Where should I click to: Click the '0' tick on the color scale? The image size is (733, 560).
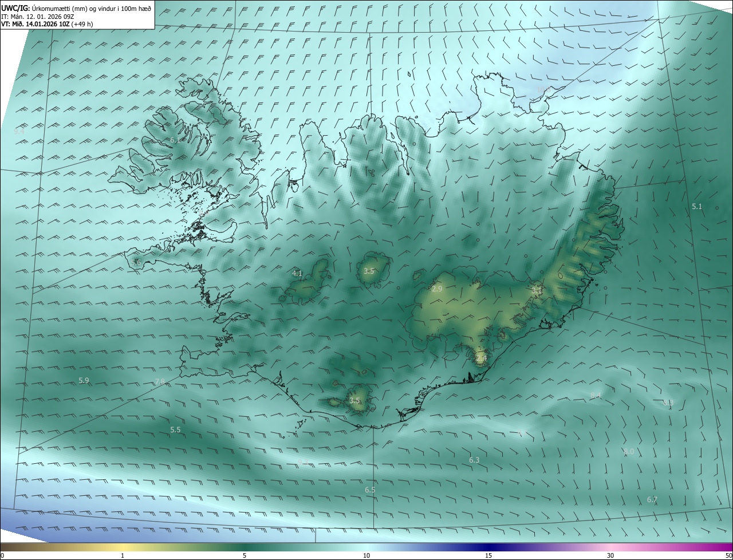click(2, 555)
